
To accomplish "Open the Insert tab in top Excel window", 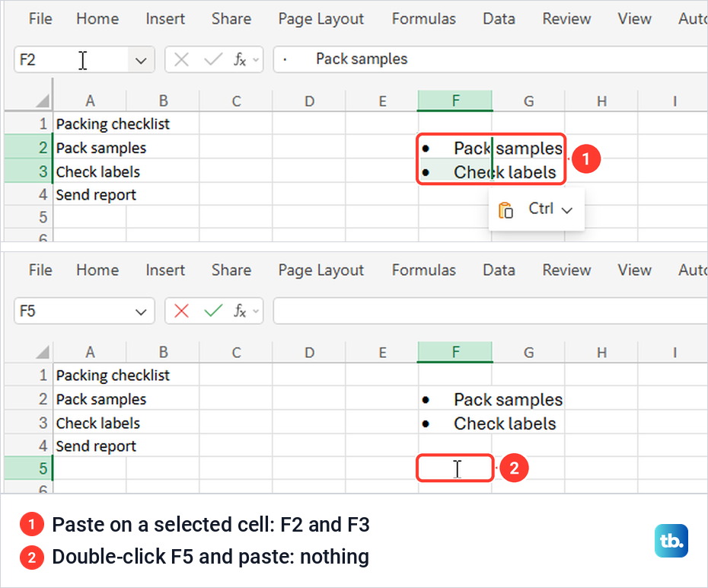I will (165, 18).
